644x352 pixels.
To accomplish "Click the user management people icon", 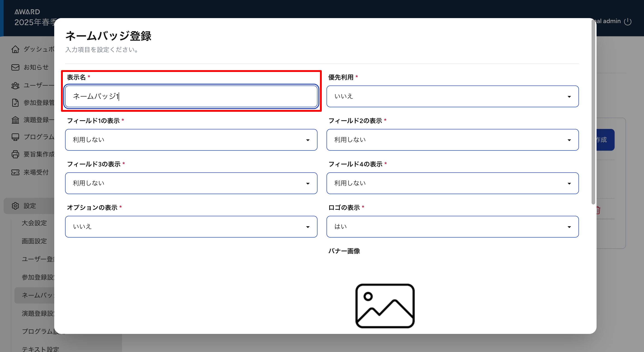I will click(15, 86).
